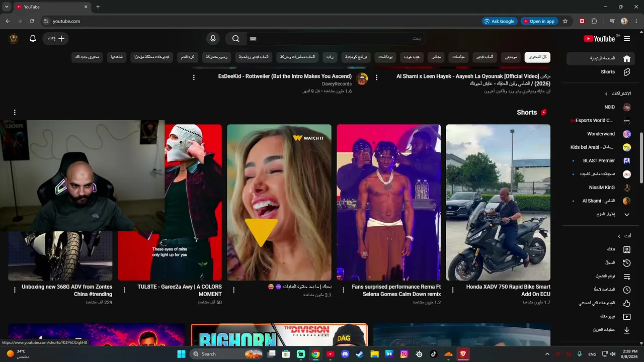Expand the show more subscriptions chevron
This screenshot has height=362, width=644.
coord(627,215)
